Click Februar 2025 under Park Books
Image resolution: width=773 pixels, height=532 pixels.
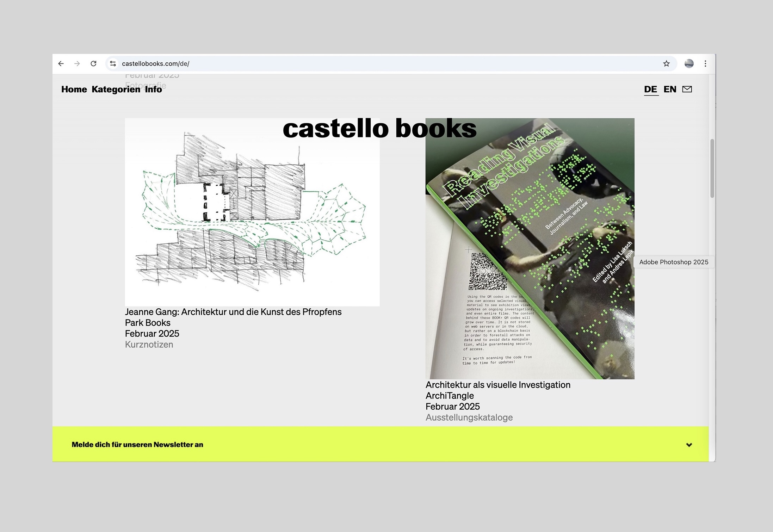[x=152, y=334]
